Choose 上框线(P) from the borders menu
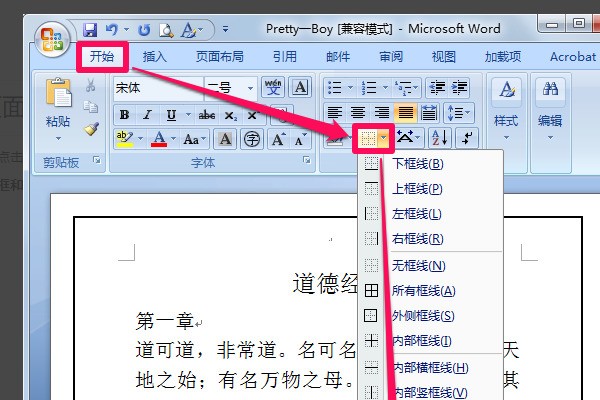The image size is (600, 400). (430, 189)
